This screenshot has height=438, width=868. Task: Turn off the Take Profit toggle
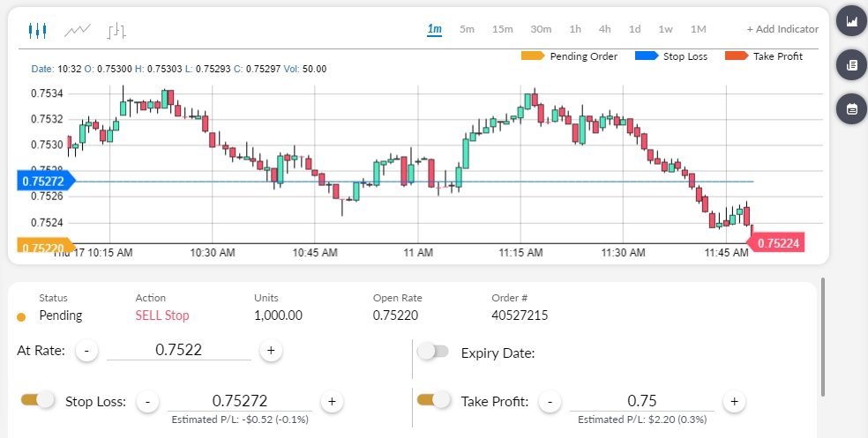[x=433, y=400]
